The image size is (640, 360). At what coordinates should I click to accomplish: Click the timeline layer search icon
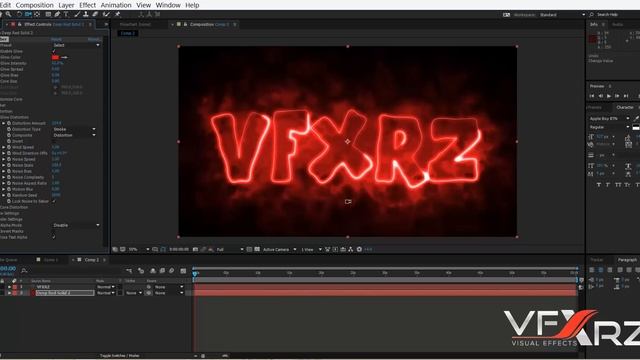click(x=24, y=270)
